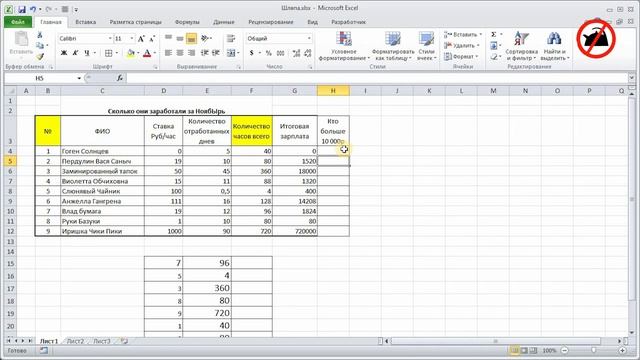Open Стили ячеек gallery
This screenshot has height=360, width=640.
pyautogui.click(x=427, y=46)
